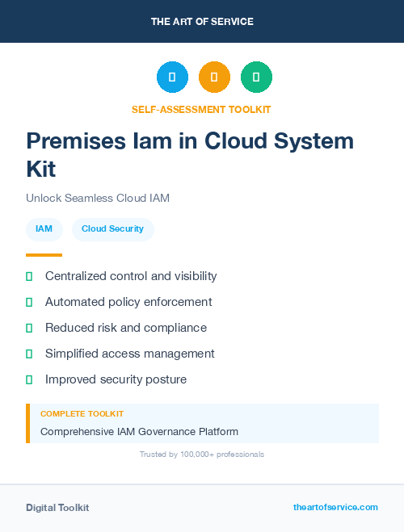This screenshot has height=532, width=404.
Task: Click Digital Toolkit footer text
Action: 57,508
